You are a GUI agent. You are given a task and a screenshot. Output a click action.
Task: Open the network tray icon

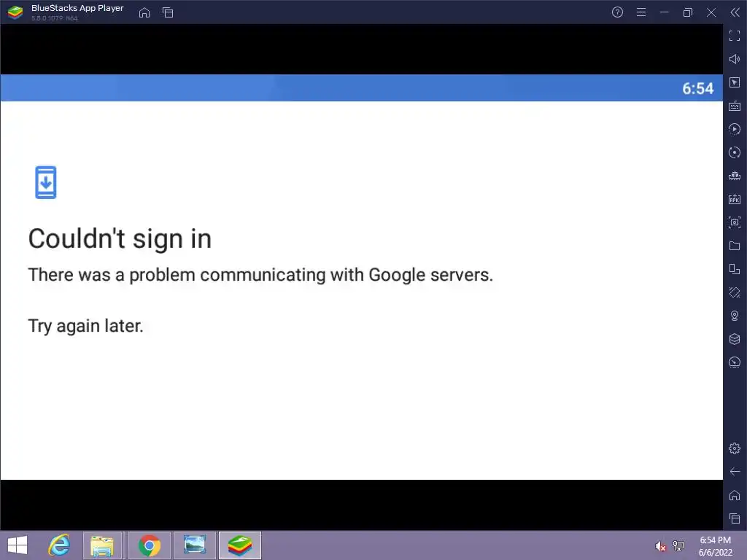click(678, 545)
